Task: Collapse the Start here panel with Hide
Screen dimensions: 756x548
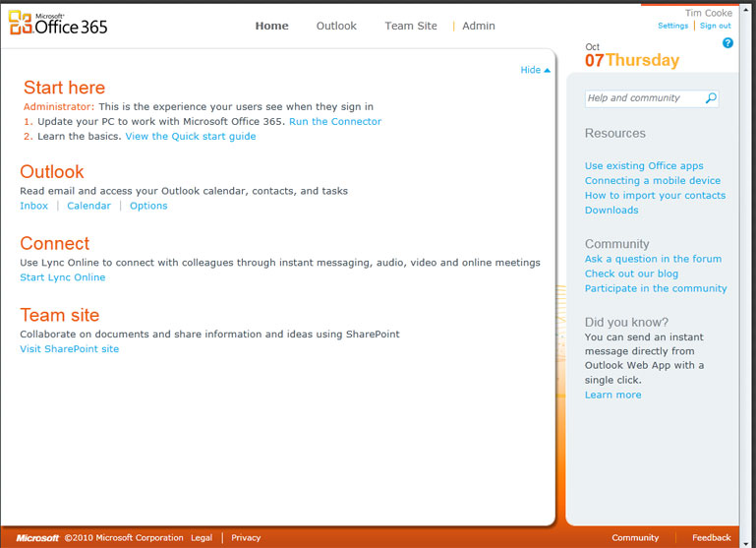Action: (535, 70)
